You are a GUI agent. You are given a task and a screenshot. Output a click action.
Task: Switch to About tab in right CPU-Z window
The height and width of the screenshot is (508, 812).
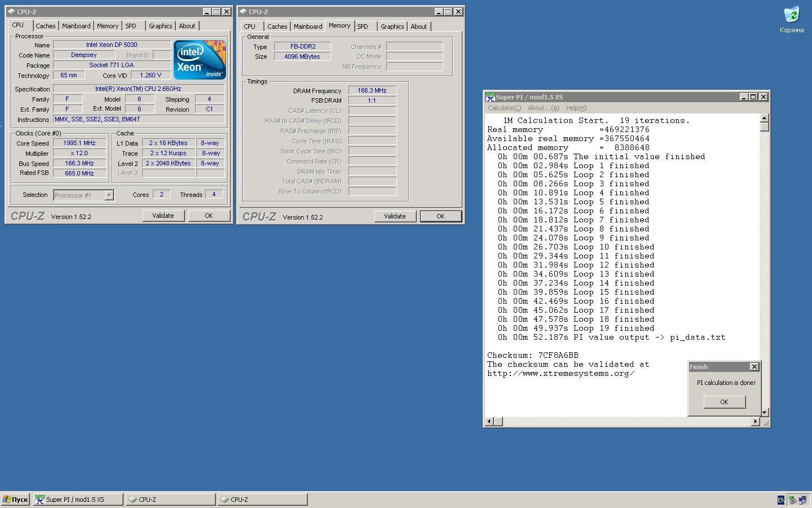419,27
